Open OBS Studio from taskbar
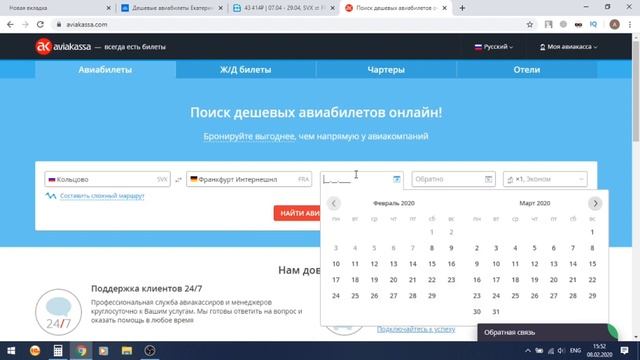640x360 pixels. tap(150, 351)
